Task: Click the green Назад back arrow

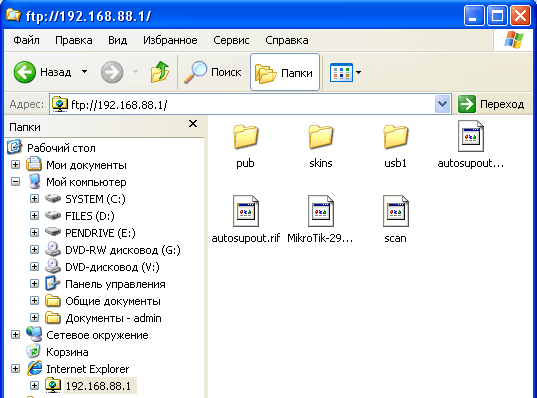Action: click(x=25, y=72)
